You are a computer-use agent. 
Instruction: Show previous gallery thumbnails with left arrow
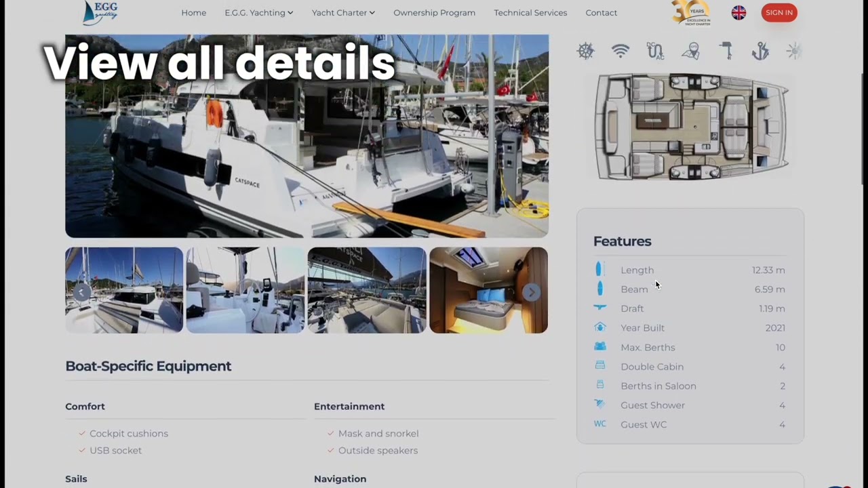pos(81,291)
